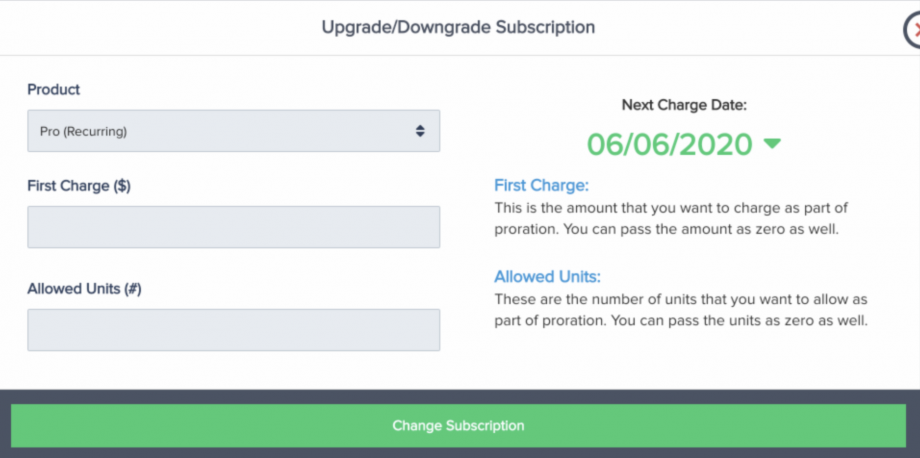Click the Allowed Units proration description text
The height and width of the screenshot is (458, 920).
(680, 311)
